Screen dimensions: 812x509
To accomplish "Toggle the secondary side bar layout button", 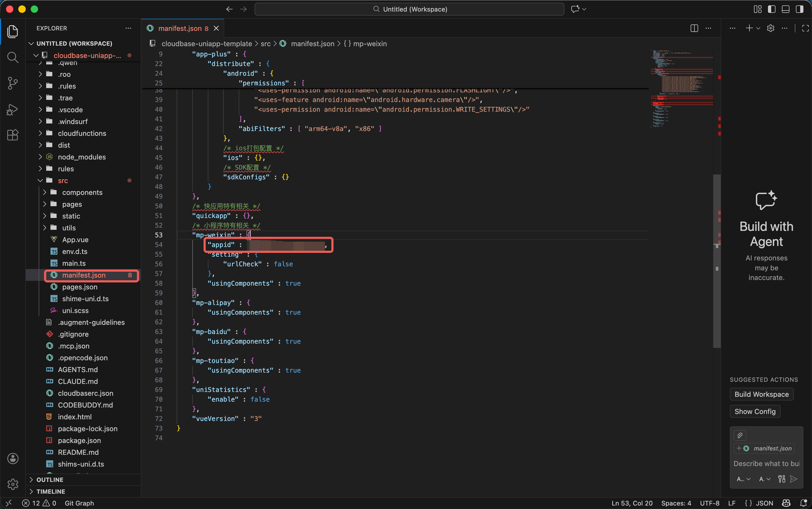I will (799, 9).
